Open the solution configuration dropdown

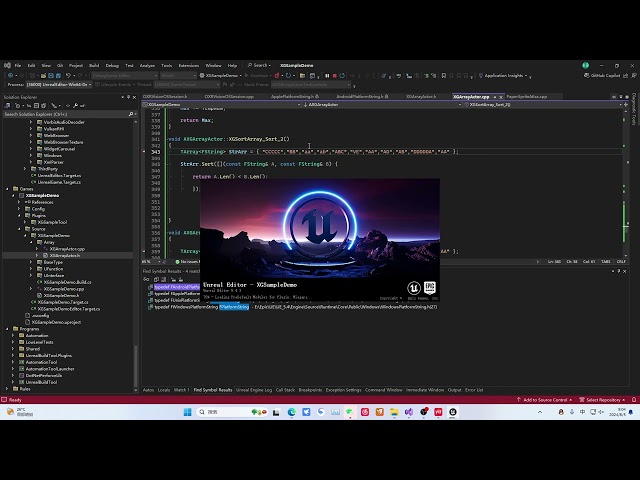coord(124,76)
